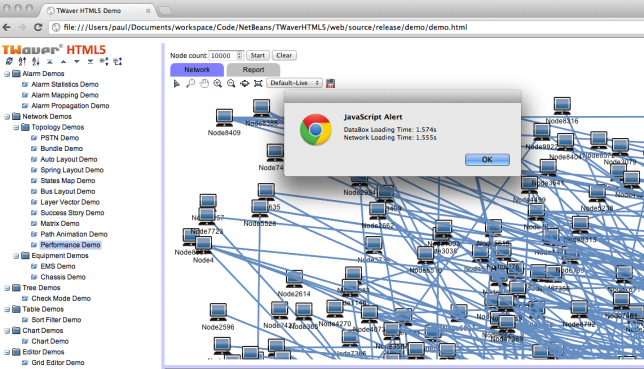Click the zoom out icon

tap(231, 83)
